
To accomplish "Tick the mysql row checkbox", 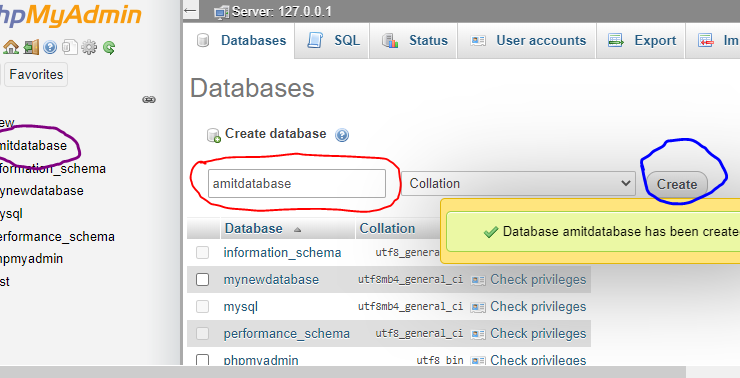I will (x=202, y=306).
